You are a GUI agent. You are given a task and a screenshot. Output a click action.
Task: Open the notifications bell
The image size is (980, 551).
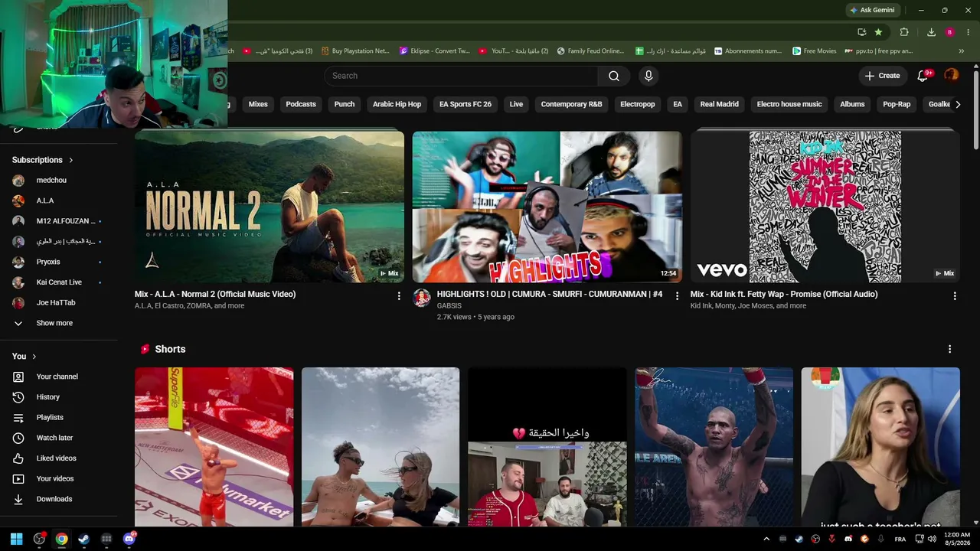pos(923,76)
